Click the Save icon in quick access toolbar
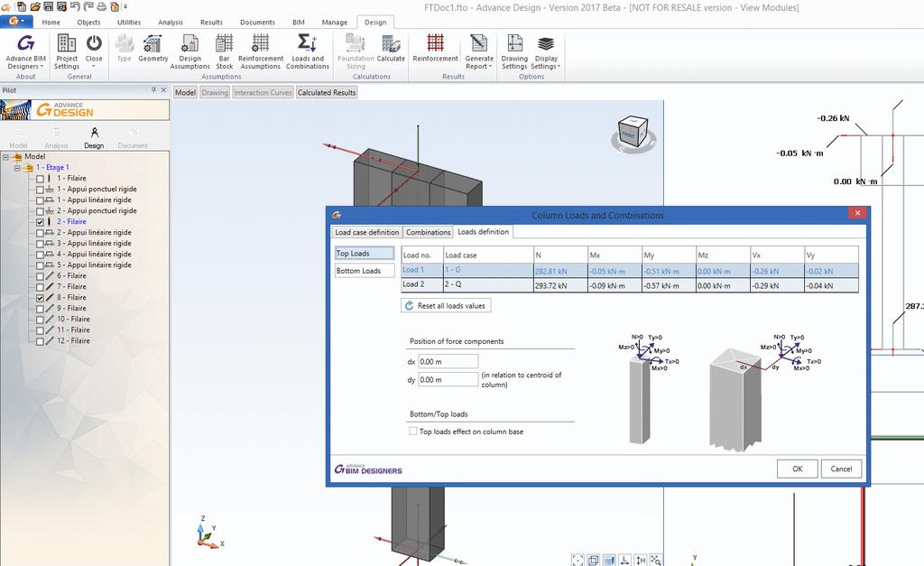 tap(49, 7)
